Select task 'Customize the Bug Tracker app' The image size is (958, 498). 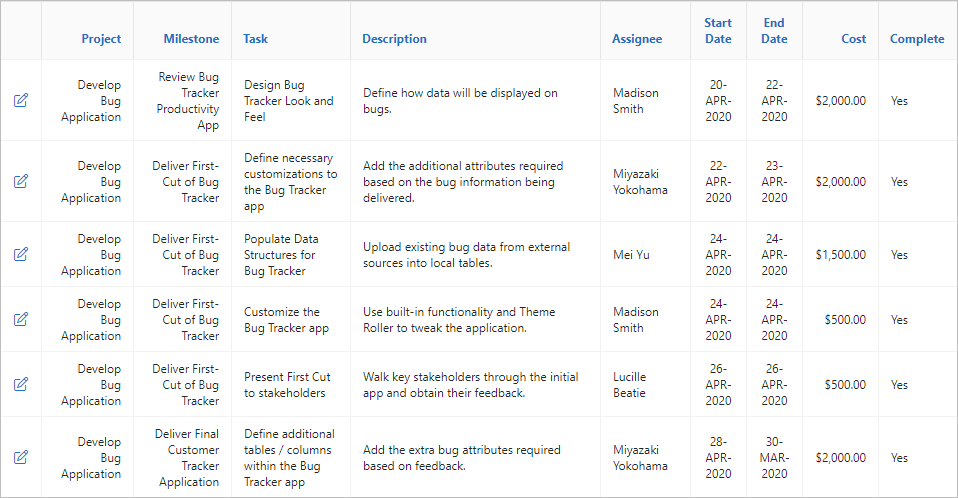click(x=287, y=320)
